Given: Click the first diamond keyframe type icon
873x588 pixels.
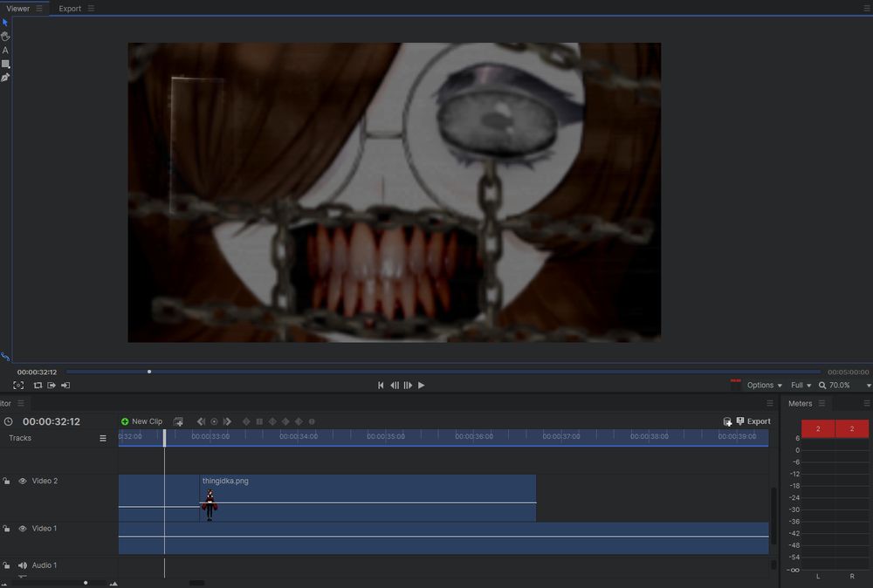Looking at the screenshot, I should (x=246, y=421).
